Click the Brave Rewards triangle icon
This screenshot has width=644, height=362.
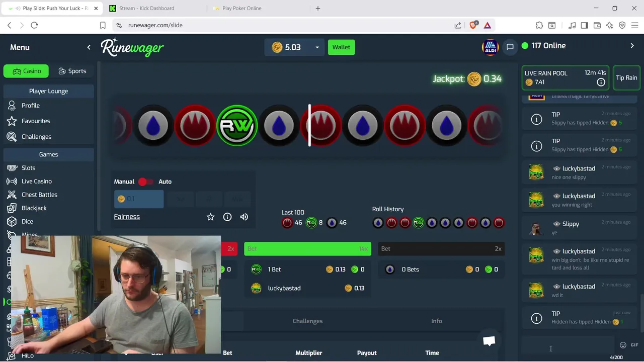coord(488,25)
